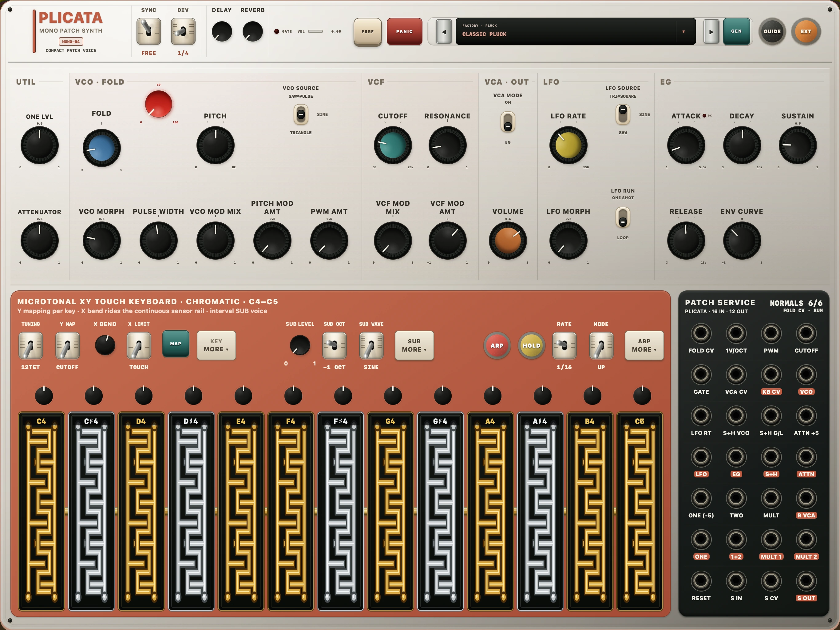Click the LFO output jack
Screen dimensions: 840x630
(701, 457)
